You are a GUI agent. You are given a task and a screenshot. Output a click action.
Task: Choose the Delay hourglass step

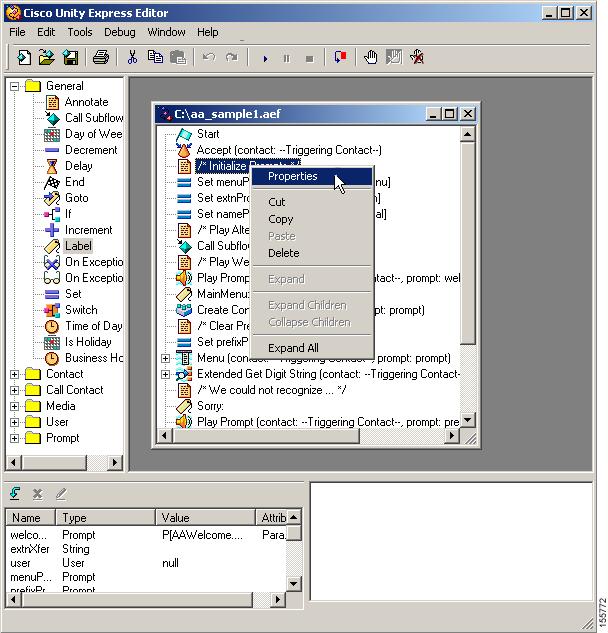(79, 166)
